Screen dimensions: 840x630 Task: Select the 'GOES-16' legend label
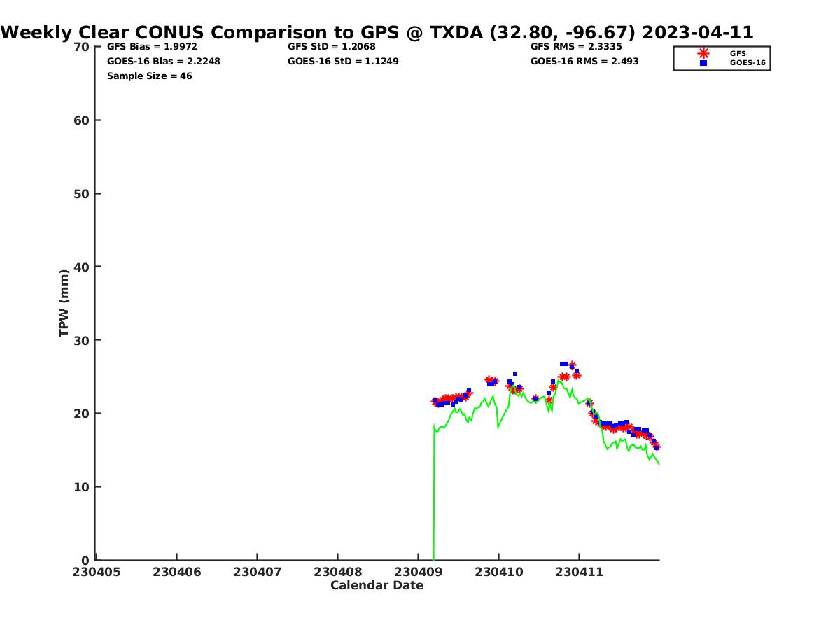748,63
